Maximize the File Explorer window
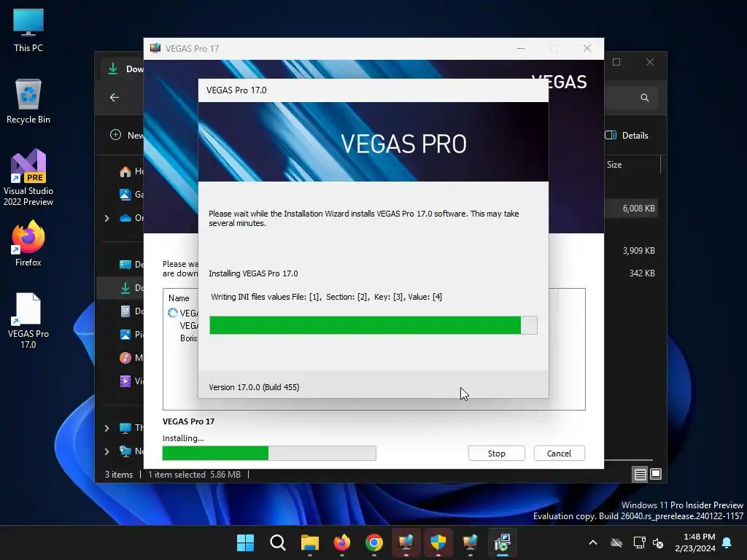Screen dimensions: 747x560 (616, 63)
